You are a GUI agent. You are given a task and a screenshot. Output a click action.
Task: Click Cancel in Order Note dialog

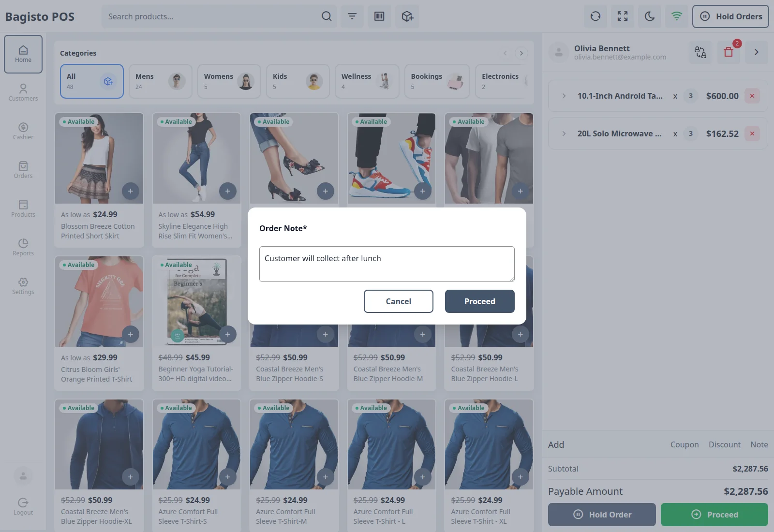coord(399,301)
